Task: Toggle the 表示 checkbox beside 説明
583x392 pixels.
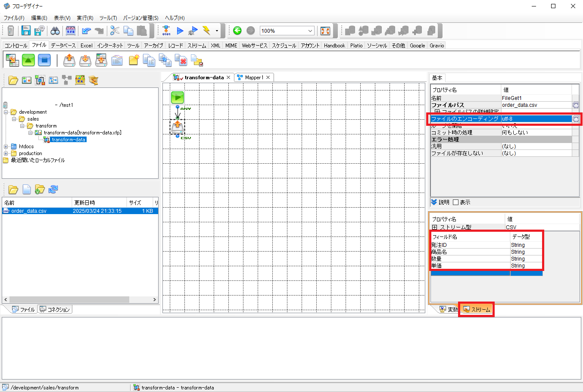Action: pyautogui.click(x=455, y=202)
